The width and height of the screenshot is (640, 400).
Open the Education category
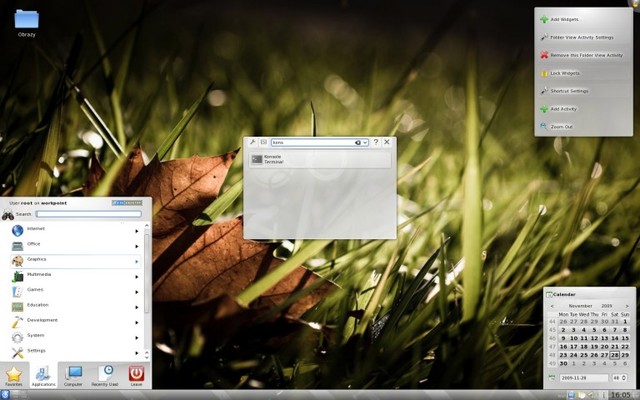click(x=76, y=307)
